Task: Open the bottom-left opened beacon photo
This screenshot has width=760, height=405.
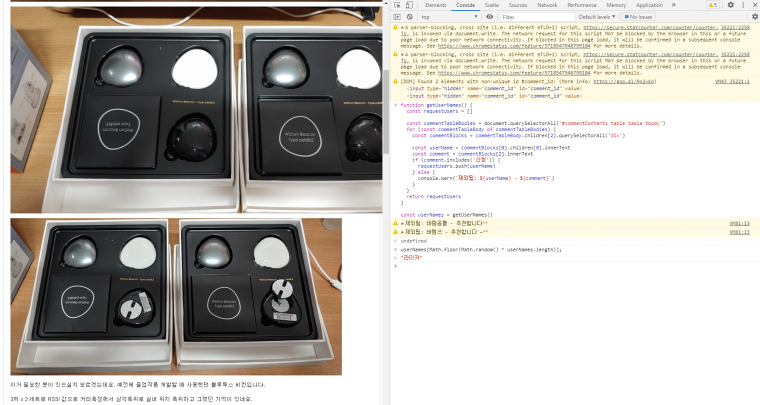Action: click(x=92, y=296)
